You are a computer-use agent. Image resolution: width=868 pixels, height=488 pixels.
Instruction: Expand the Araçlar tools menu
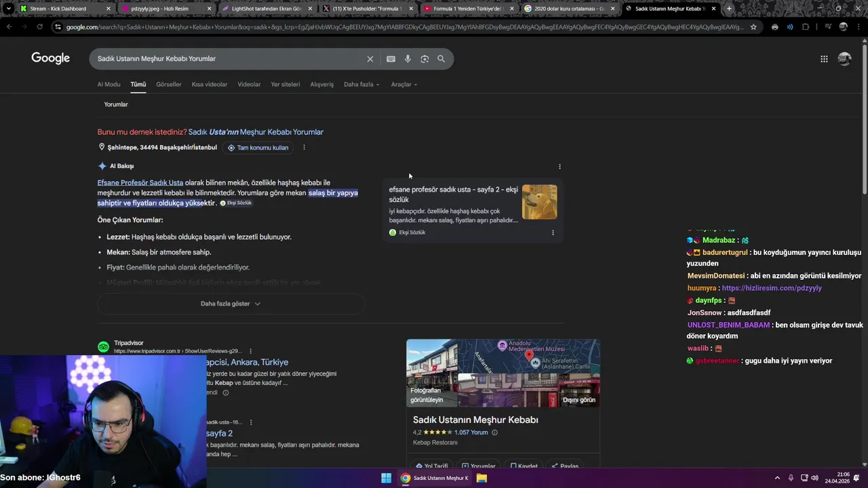[404, 85]
